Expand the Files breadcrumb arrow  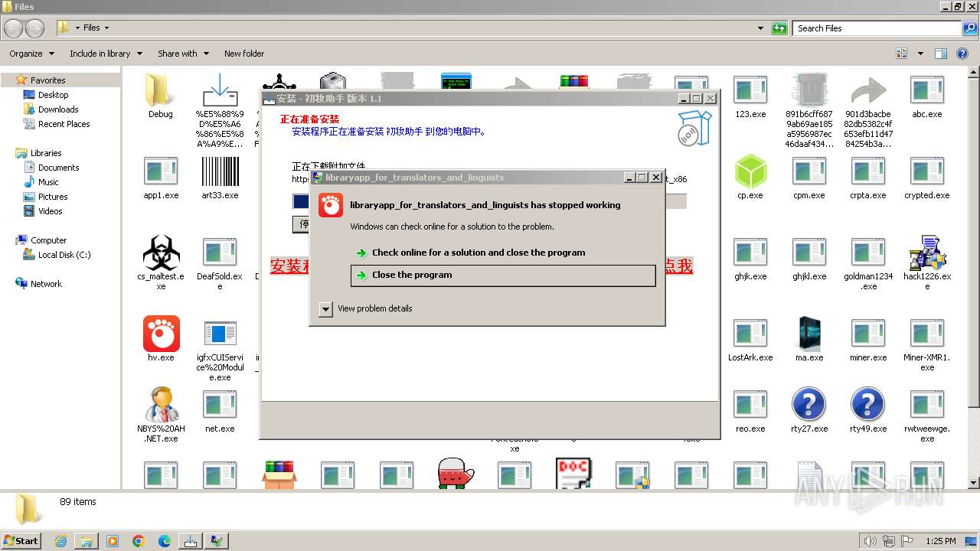tap(106, 28)
